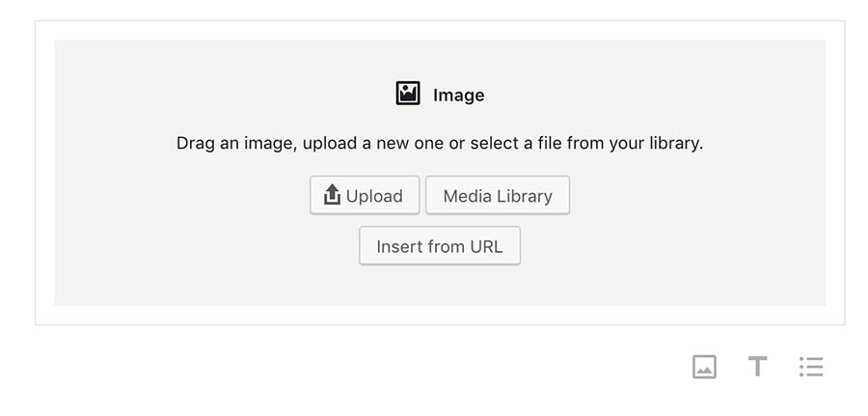Select the bold Image heading label

(458, 96)
